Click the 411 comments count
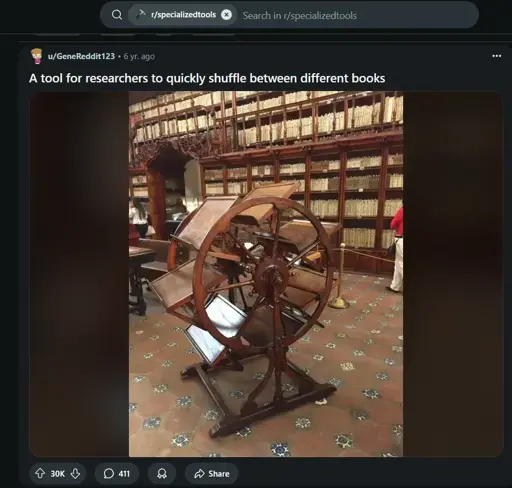This screenshot has width=512, height=488. coord(124,474)
